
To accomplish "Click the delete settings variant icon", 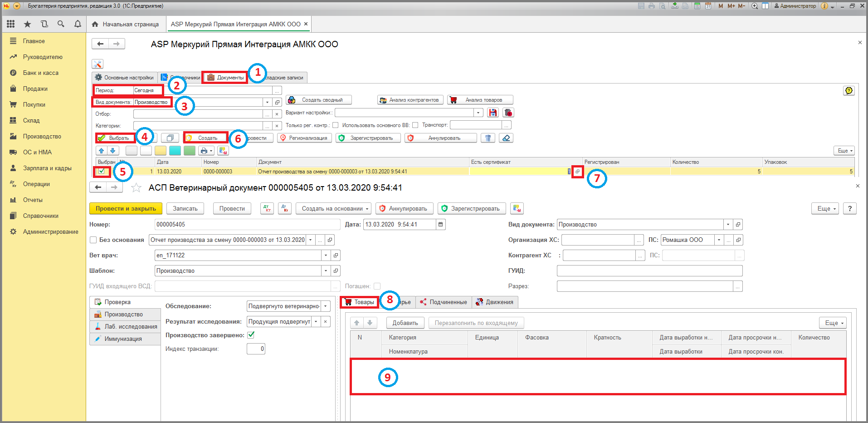I will click(x=508, y=113).
